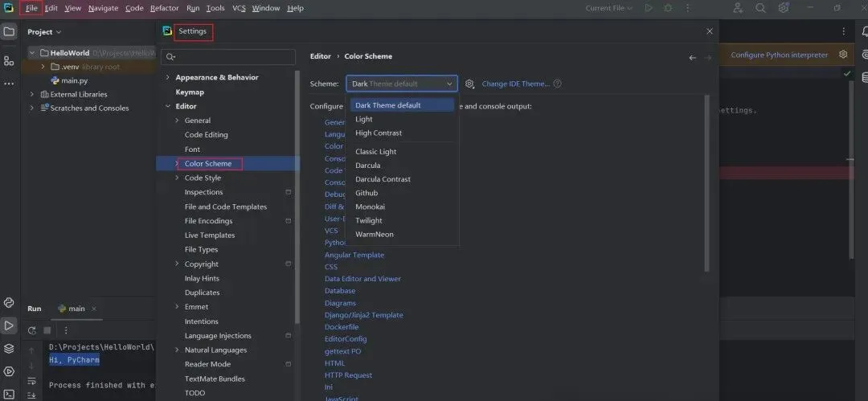Open the Scheme combo box

[x=402, y=84]
